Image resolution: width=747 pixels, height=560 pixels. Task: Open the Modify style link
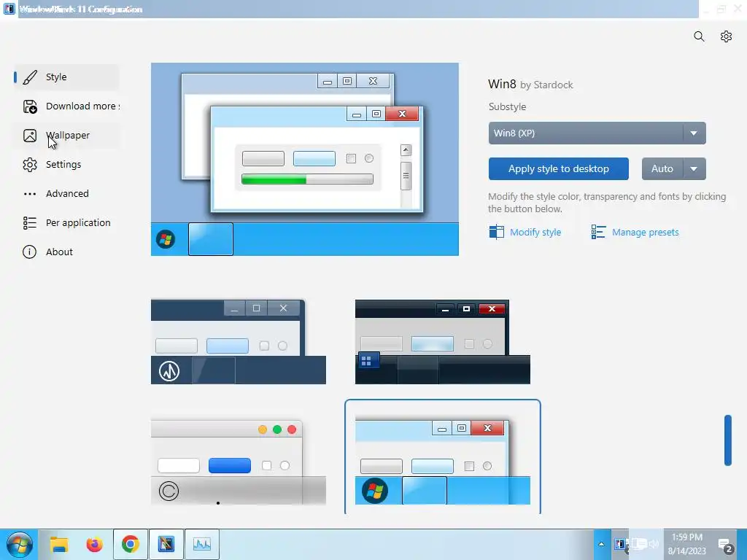pyautogui.click(x=535, y=233)
